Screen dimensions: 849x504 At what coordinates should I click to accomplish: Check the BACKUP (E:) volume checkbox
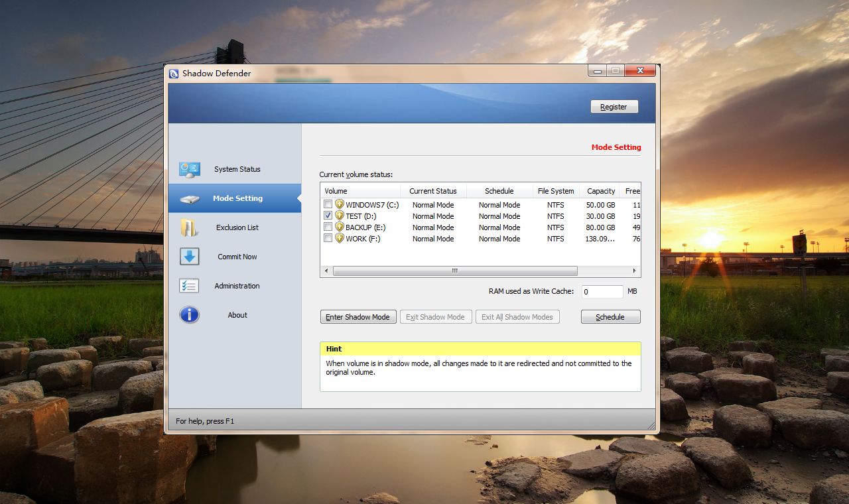pyautogui.click(x=328, y=227)
